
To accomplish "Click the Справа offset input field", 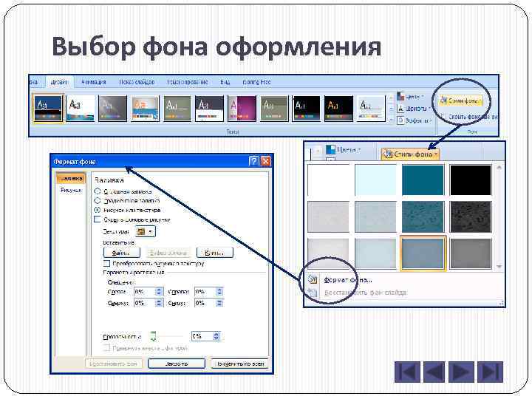I will pyautogui.click(x=205, y=291).
